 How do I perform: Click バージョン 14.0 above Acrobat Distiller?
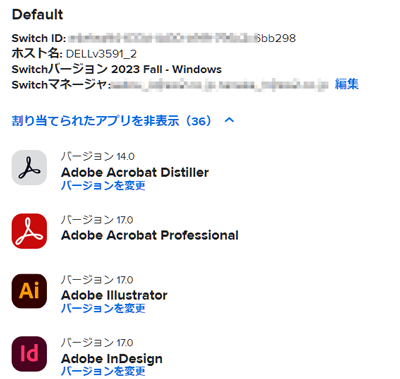(x=98, y=156)
